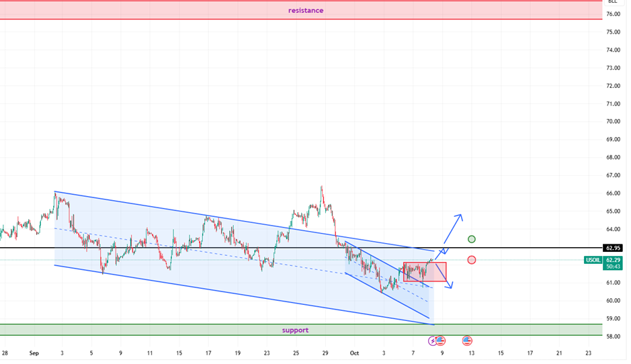The height and width of the screenshot is (364, 631).
Task: Click the 70.00 level on price axis
Action: pos(612,122)
